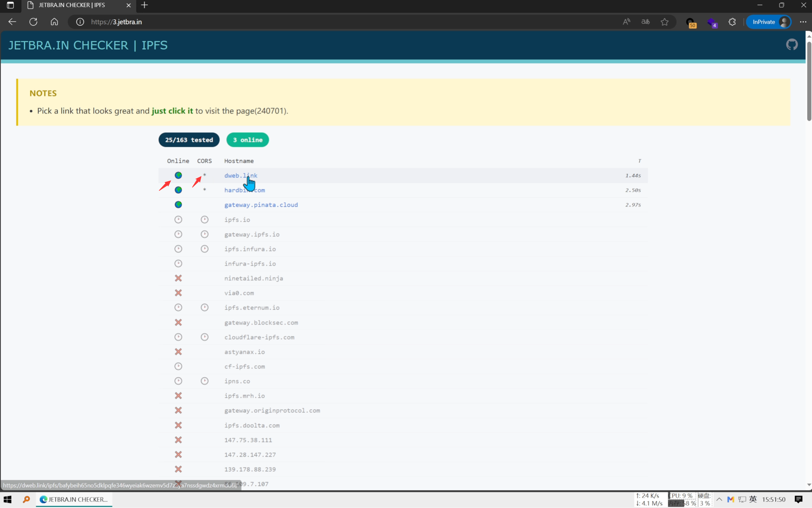This screenshot has height=508, width=812.
Task: Click the pending clock icon for ipfs.io
Action: pos(178,219)
